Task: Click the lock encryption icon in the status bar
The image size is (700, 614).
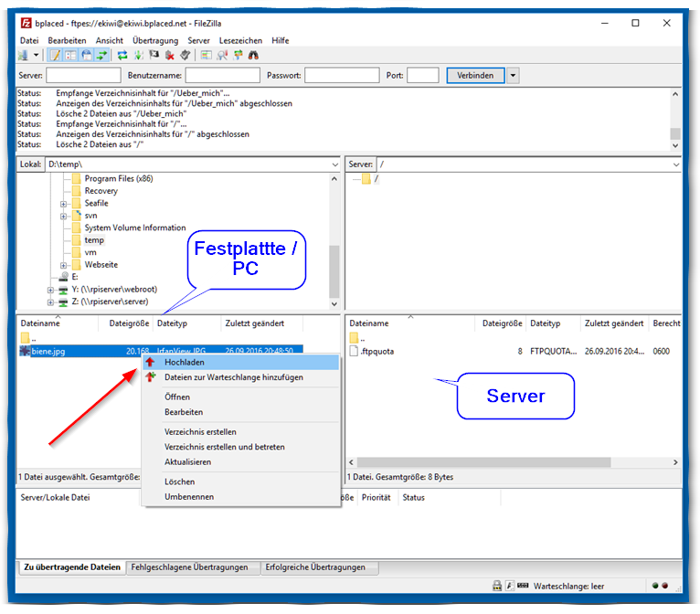Action: click(x=497, y=586)
